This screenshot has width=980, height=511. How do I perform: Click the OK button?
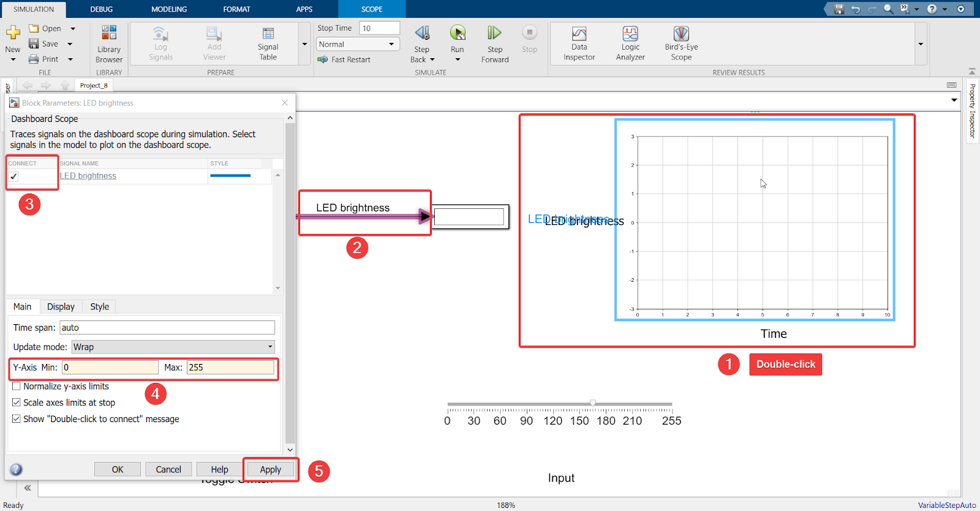[x=118, y=469]
